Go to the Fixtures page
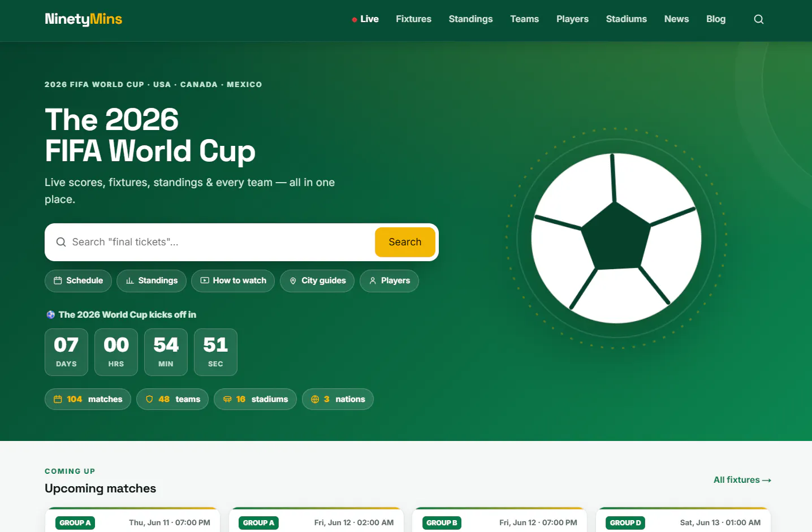This screenshot has height=532, width=812. point(413,19)
